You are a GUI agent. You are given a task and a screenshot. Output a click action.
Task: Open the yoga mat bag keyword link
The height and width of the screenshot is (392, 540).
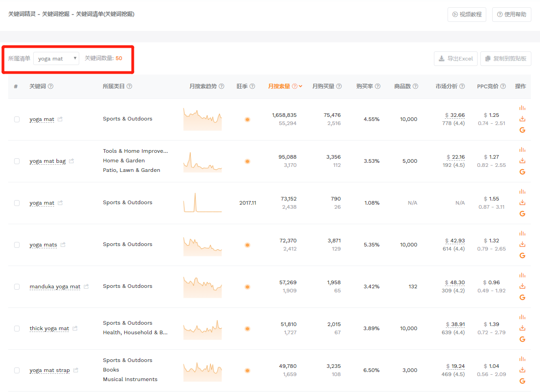click(47, 161)
